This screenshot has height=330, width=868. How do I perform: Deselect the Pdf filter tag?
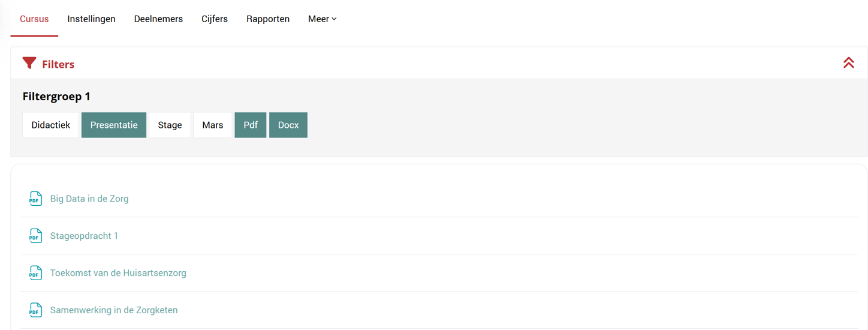251,125
